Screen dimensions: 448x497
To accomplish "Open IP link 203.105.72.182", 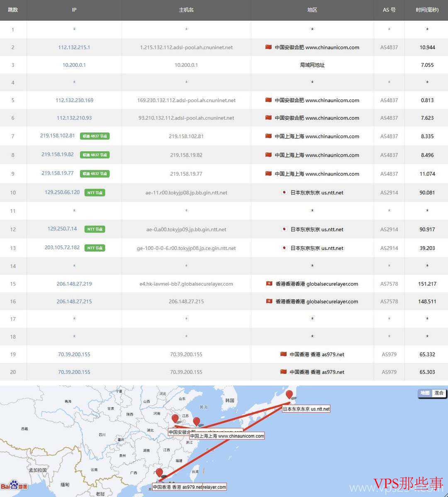I will [x=62, y=247].
